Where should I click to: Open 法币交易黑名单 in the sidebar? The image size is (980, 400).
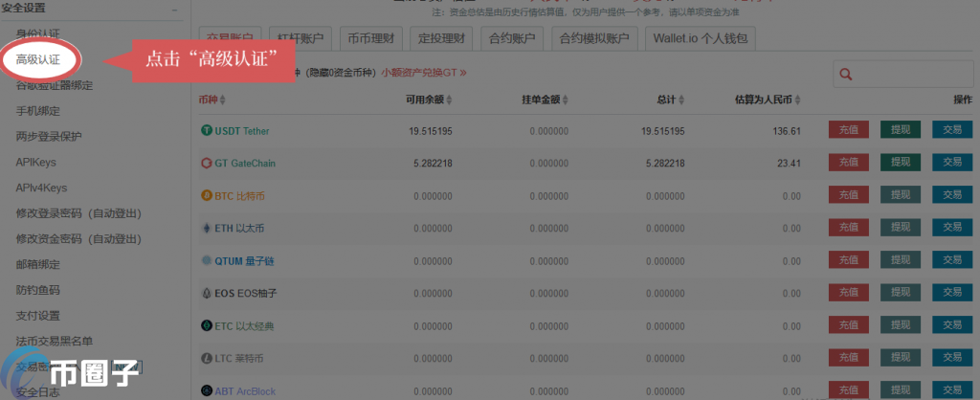coord(55,342)
